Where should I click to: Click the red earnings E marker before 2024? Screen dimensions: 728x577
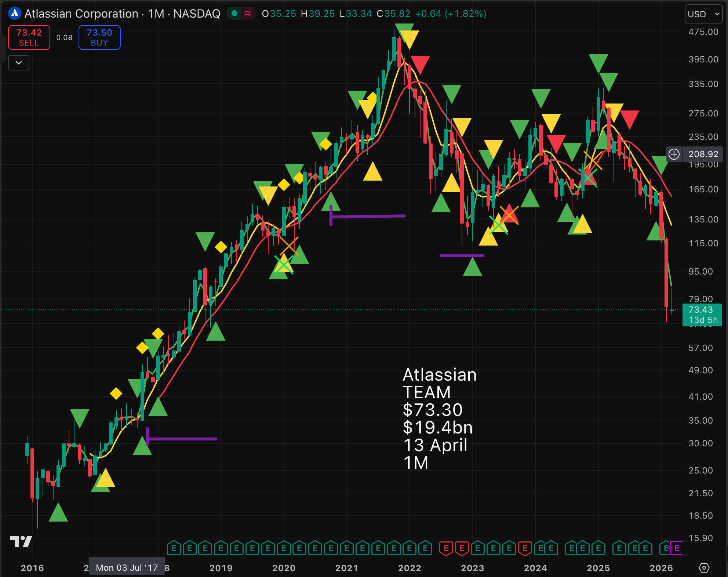525,548
